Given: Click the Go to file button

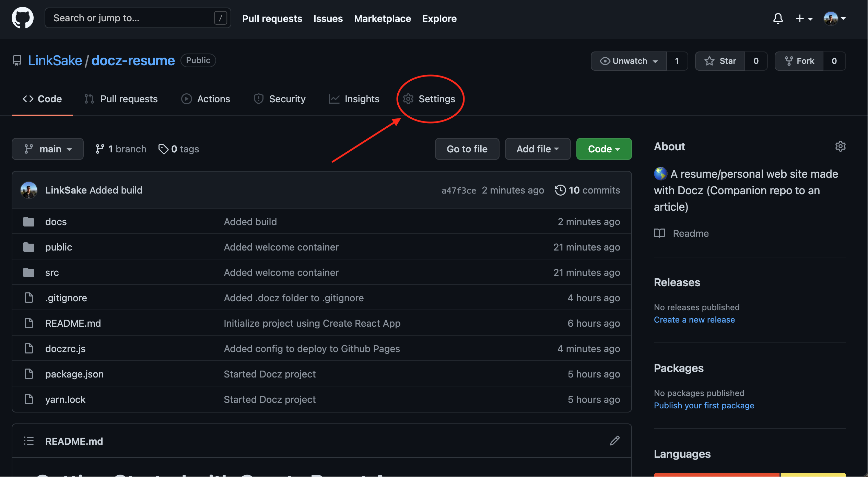Looking at the screenshot, I should click(x=467, y=149).
